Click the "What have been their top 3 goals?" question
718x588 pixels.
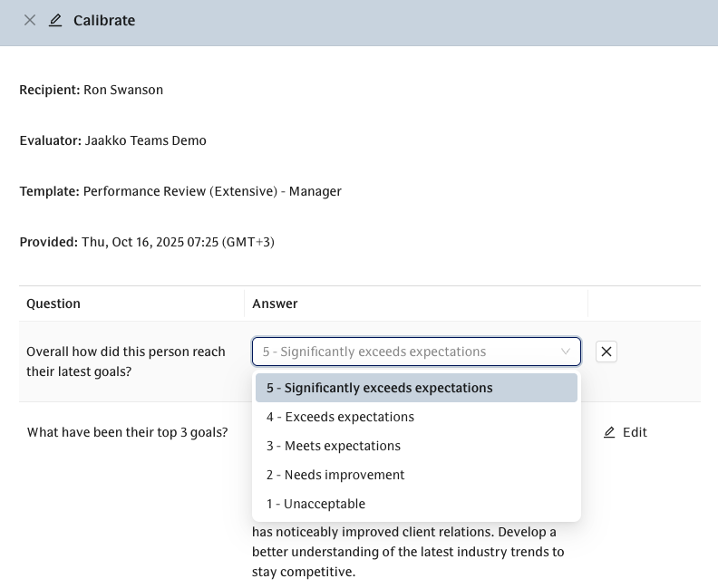127,432
